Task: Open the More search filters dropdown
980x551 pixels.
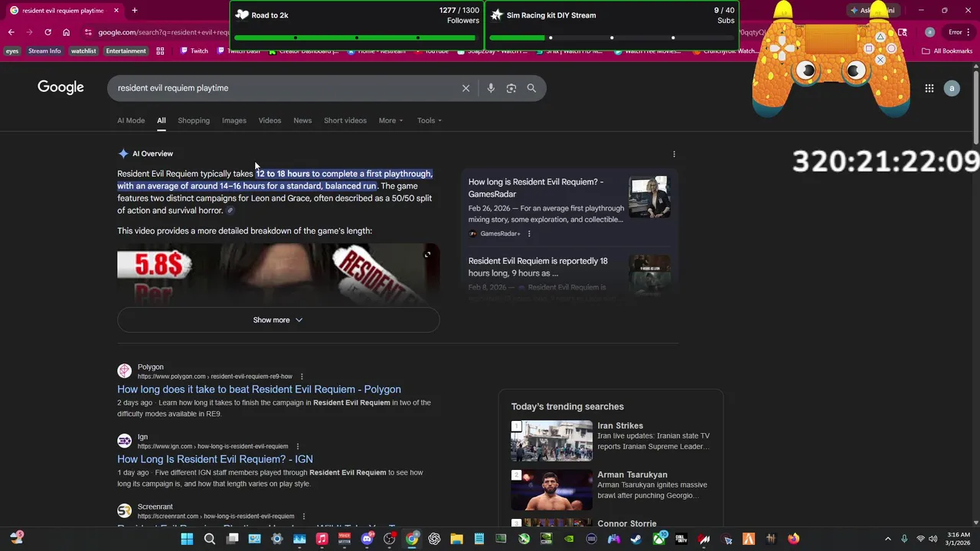Action: point(390,120)
